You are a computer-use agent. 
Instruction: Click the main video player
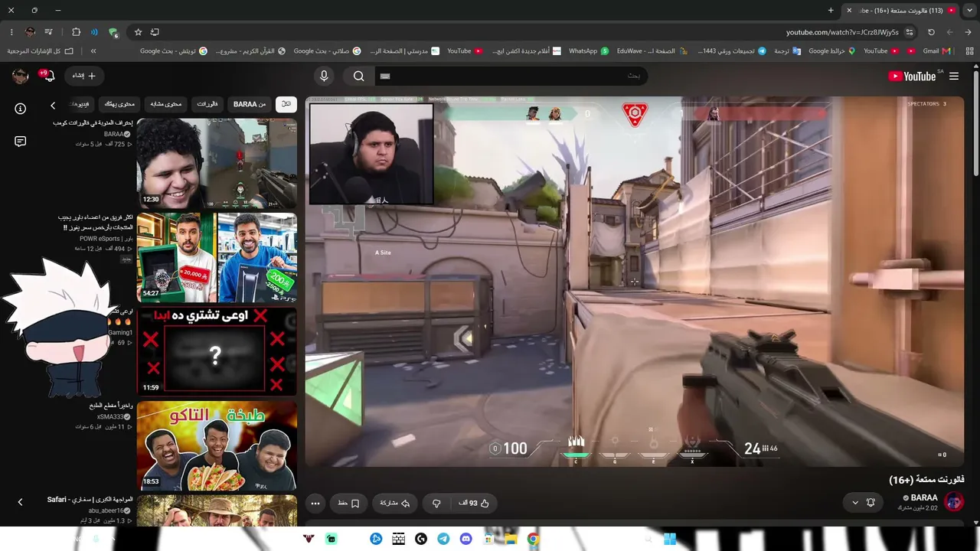coord(635,281)
